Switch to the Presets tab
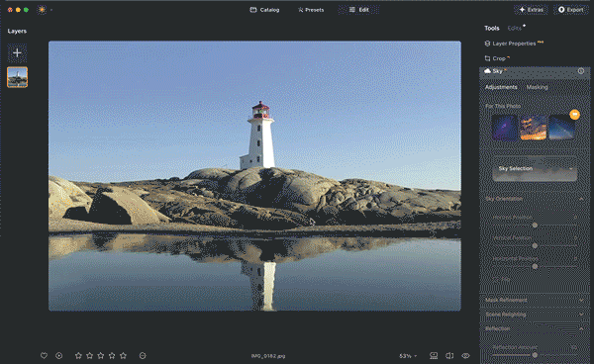Viewport: 594px width, 364px height. 311,10
